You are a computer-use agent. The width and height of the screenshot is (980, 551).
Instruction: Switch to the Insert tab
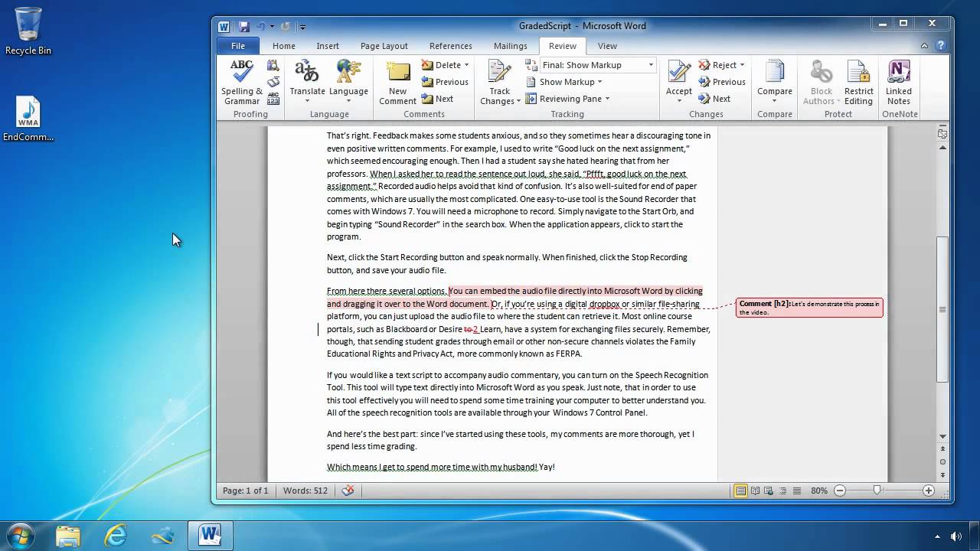328,46
